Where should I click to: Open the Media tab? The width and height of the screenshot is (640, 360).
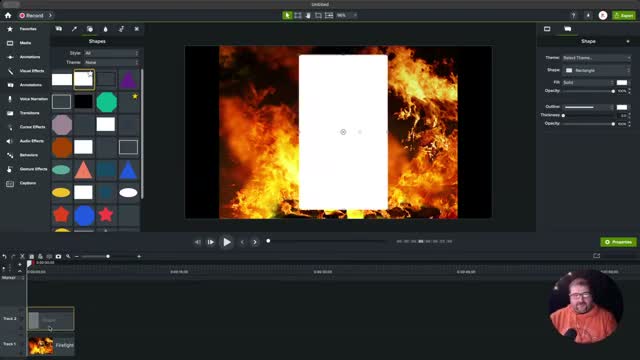point(24,43)
